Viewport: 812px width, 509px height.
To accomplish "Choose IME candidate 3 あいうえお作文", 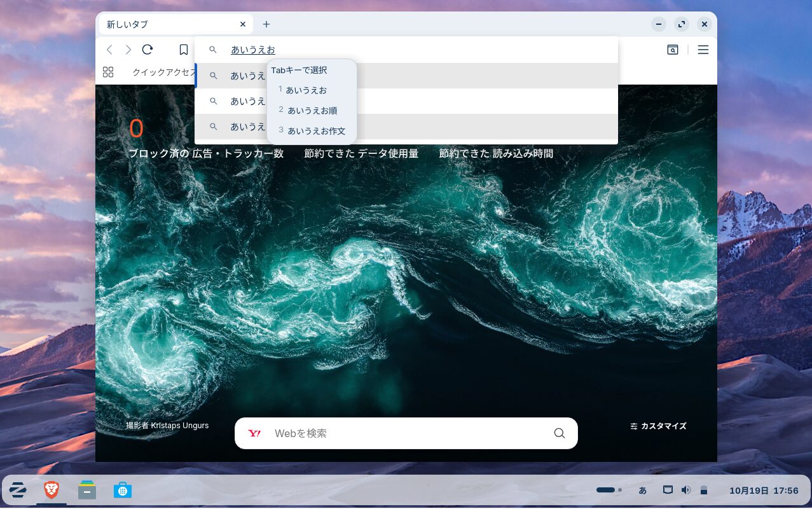I will [315, 131].
